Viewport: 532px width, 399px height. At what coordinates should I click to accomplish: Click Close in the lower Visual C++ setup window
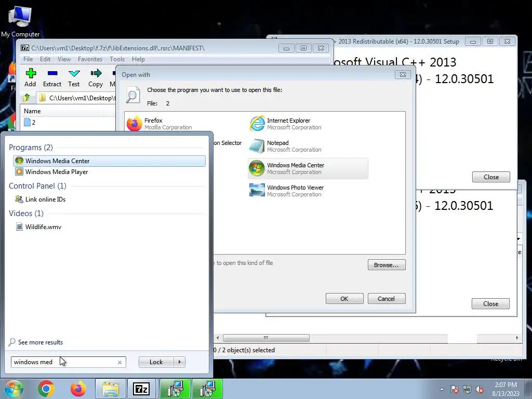490,303
